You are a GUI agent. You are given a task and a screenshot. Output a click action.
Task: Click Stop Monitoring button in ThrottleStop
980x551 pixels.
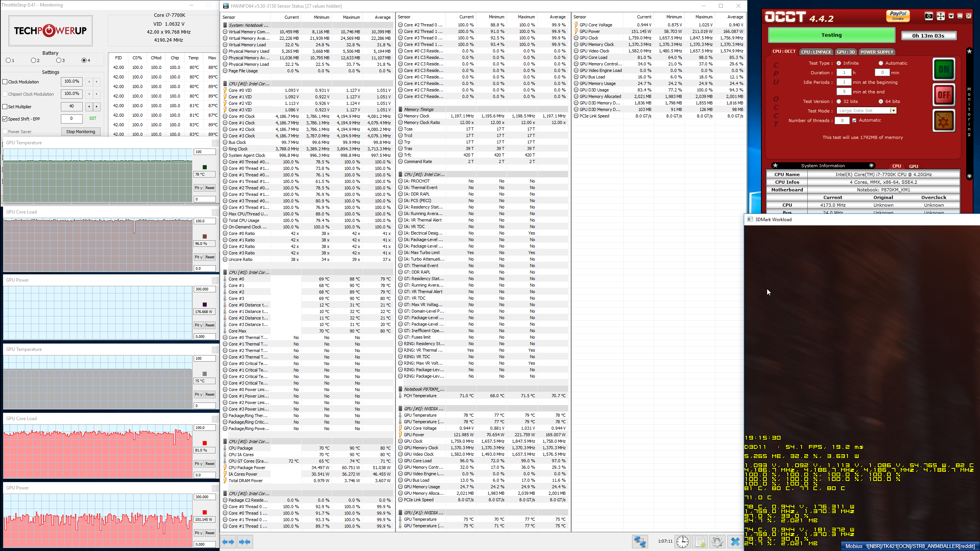[x=81, y=132]
